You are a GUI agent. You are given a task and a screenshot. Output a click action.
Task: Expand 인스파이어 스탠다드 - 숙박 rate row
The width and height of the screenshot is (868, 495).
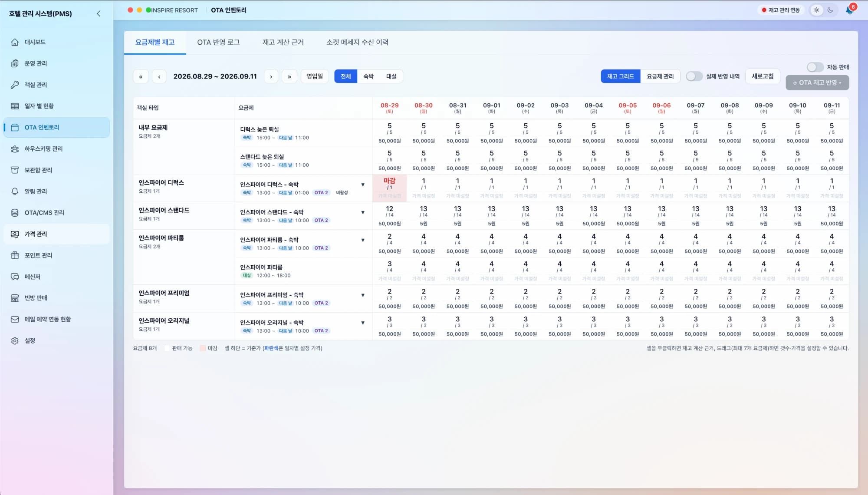363,212
